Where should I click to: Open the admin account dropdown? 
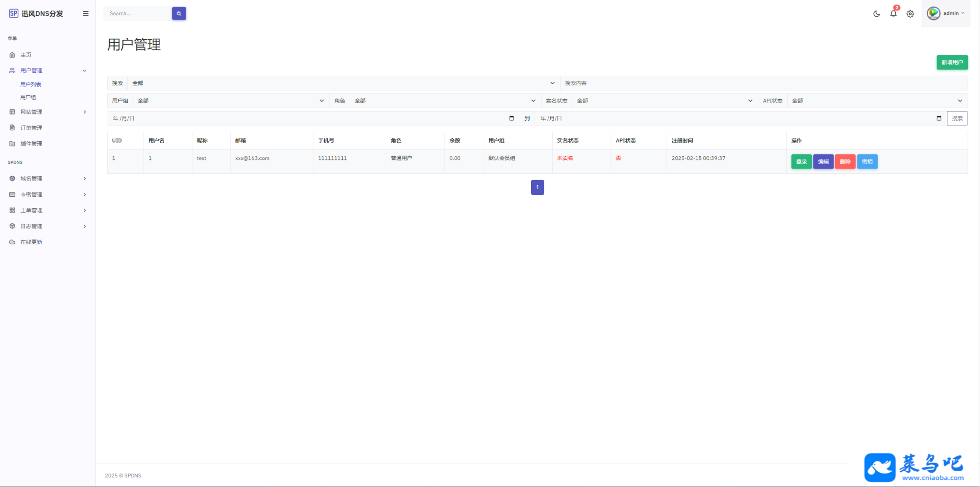click(946, 13)
